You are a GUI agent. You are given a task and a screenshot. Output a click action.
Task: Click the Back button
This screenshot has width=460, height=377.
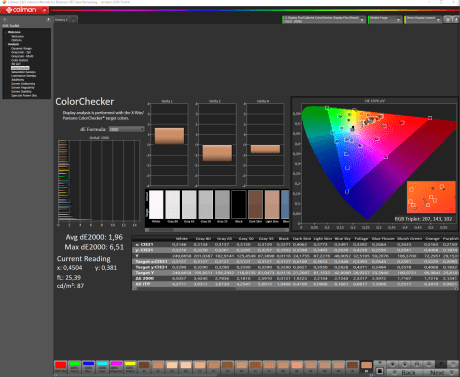406,373
